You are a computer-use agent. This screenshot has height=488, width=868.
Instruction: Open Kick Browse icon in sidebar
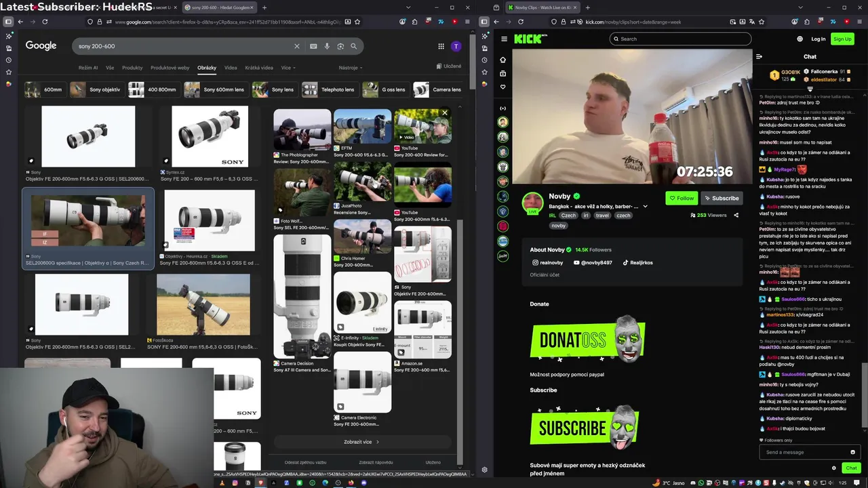click(502, 73)
